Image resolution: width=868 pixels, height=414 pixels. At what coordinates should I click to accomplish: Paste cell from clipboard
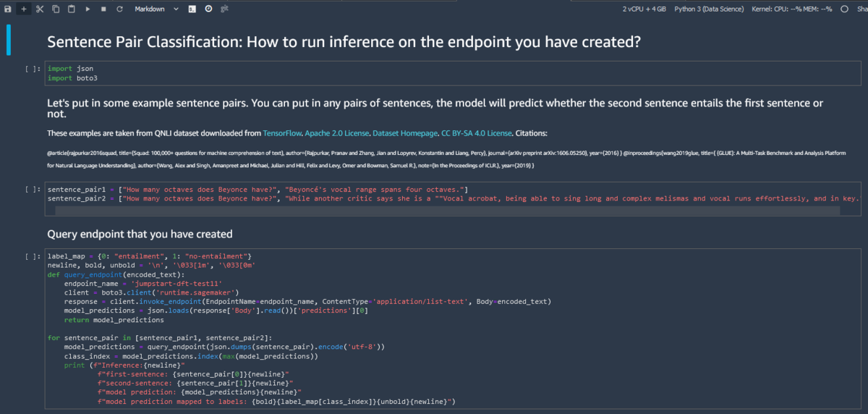coord(71,9)
